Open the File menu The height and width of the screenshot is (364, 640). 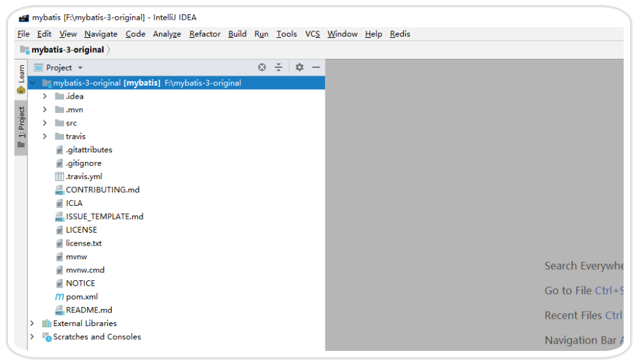(x=24, y=34)
